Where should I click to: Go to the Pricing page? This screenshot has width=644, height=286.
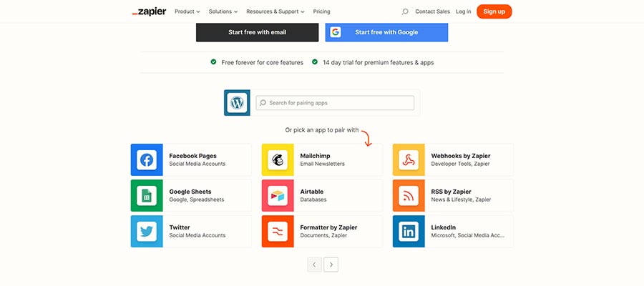[x=321, y=11]
